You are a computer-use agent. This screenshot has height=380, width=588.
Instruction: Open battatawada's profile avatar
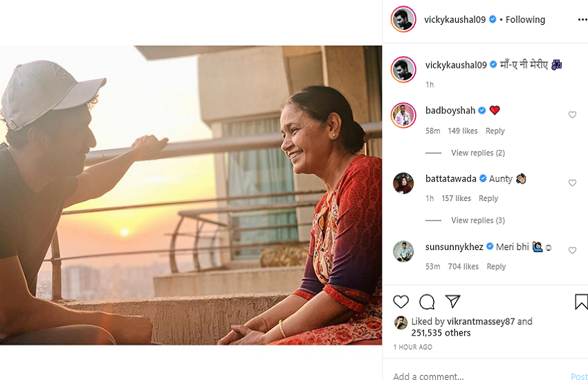(403, 183)
